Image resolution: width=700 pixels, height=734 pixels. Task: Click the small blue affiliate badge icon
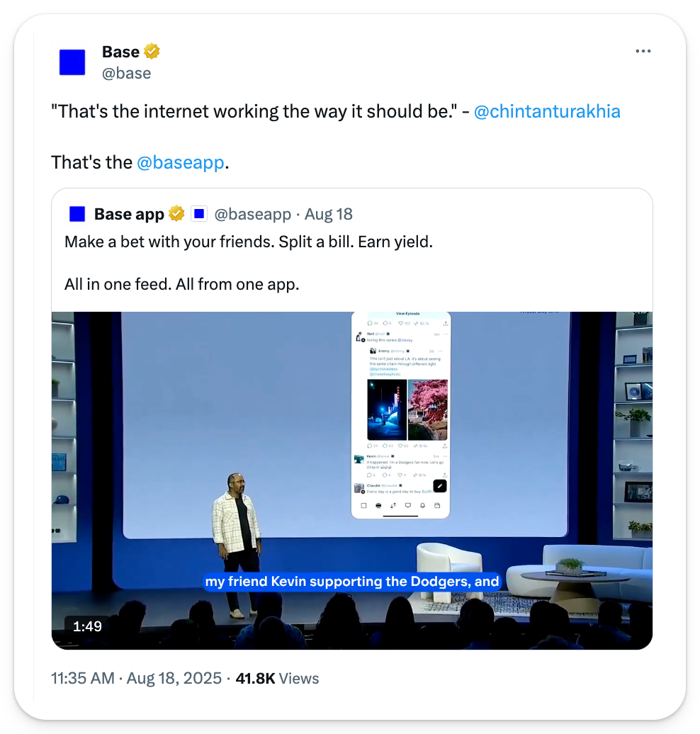[x=199, y=214]
